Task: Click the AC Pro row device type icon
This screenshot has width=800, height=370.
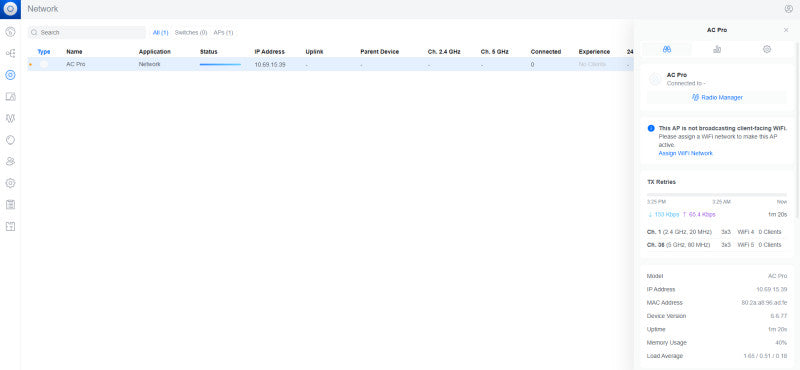Action: pyautogui.click(x=44, y=64)
